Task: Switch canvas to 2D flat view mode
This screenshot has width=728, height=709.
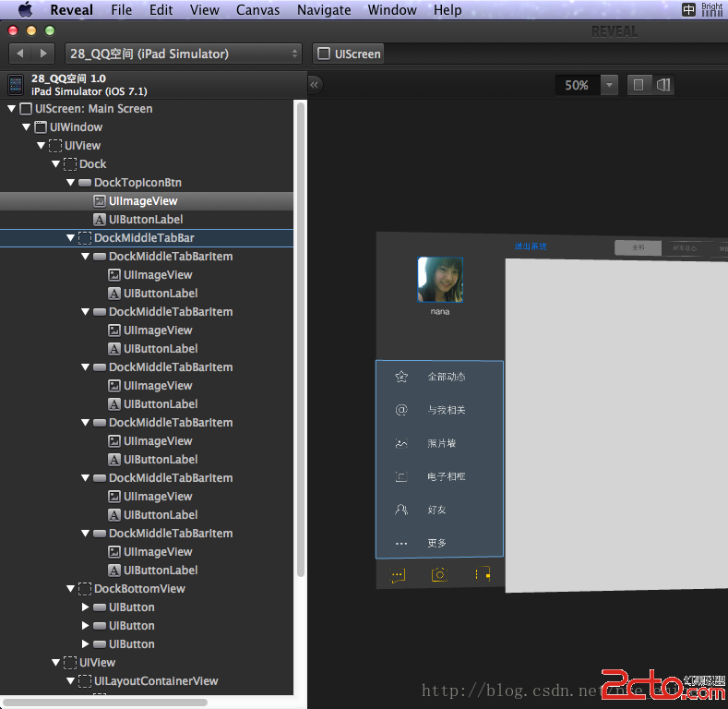Action: tap(638, 85)
